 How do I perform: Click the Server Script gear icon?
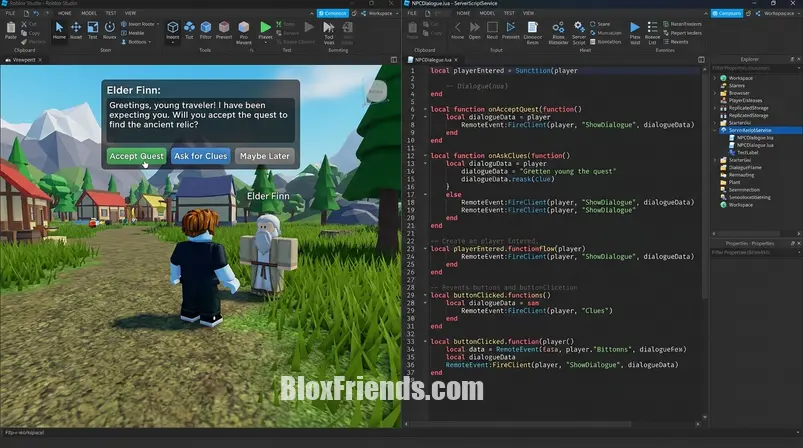click(579, 28)
